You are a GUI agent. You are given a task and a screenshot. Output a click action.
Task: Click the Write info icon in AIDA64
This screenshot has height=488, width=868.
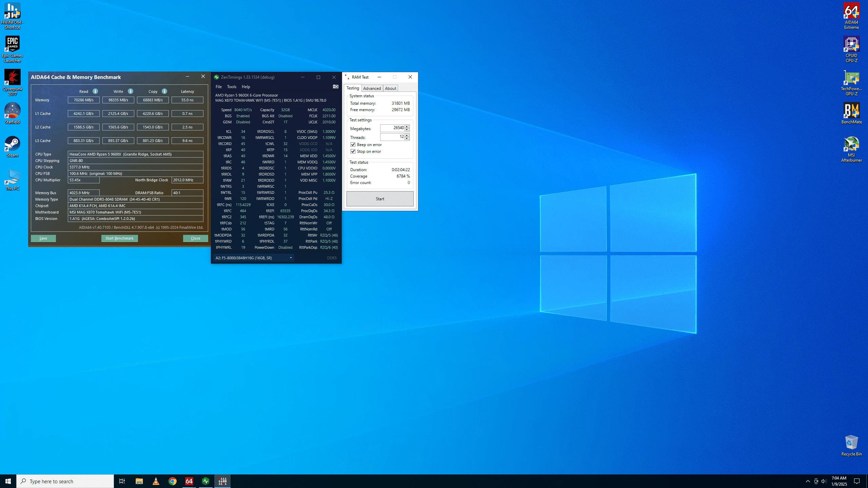(131, 91)
